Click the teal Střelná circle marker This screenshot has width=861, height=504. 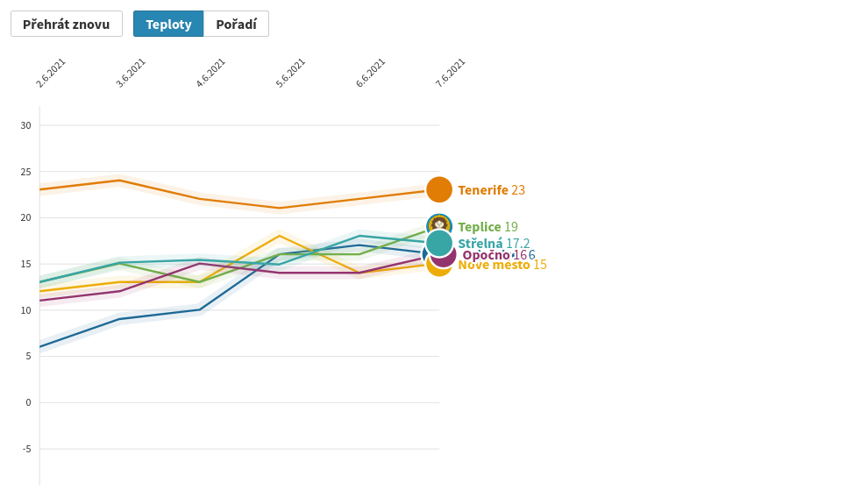439,243
